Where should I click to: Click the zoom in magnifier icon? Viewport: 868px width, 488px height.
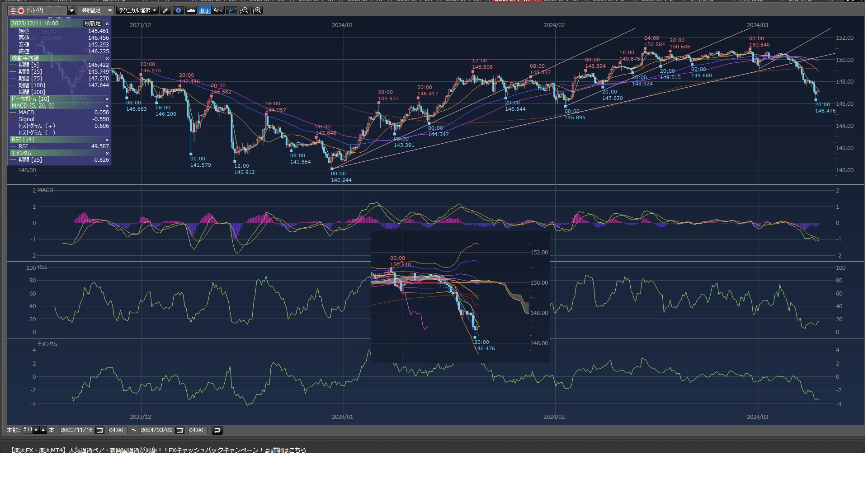(257, 10)
